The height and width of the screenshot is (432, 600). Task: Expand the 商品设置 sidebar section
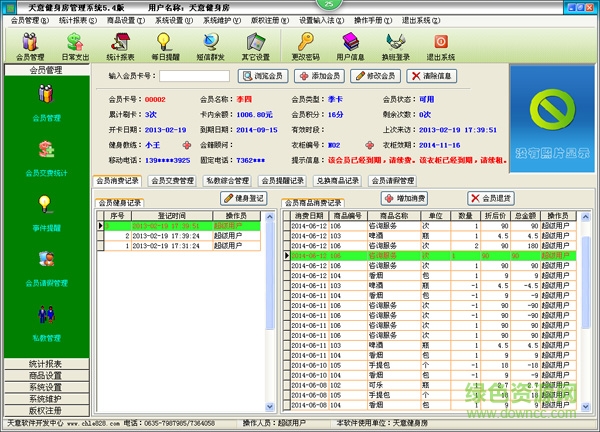point(46,375)
